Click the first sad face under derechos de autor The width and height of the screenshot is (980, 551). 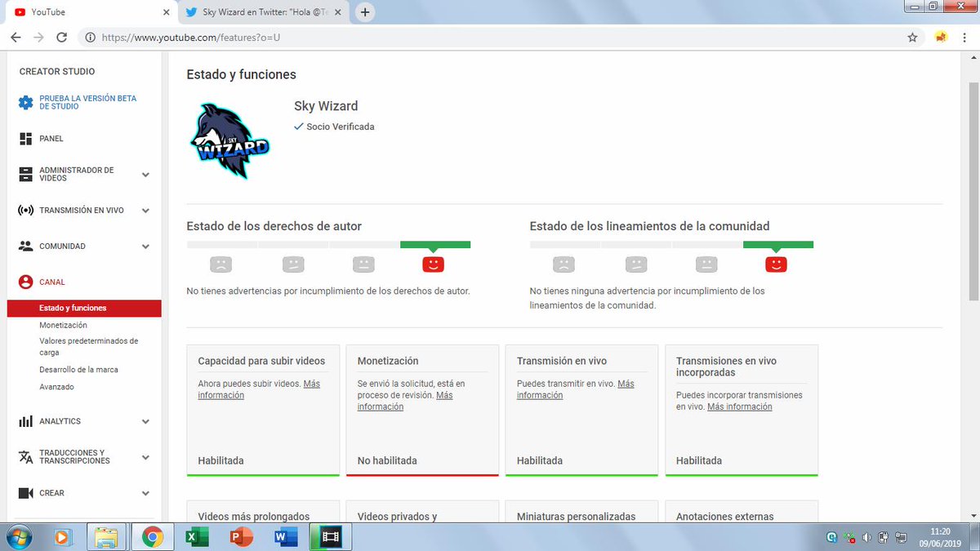pos(220,264)
